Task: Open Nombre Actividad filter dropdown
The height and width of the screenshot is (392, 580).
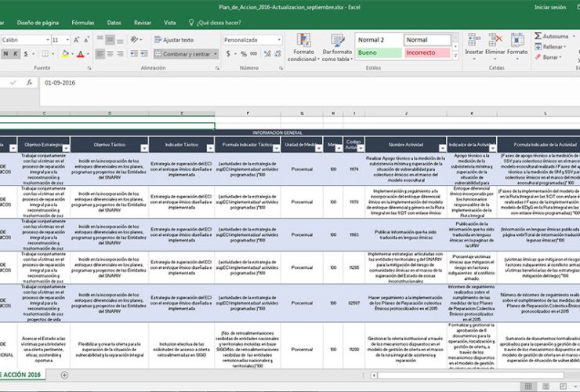Action: [442, 148]
